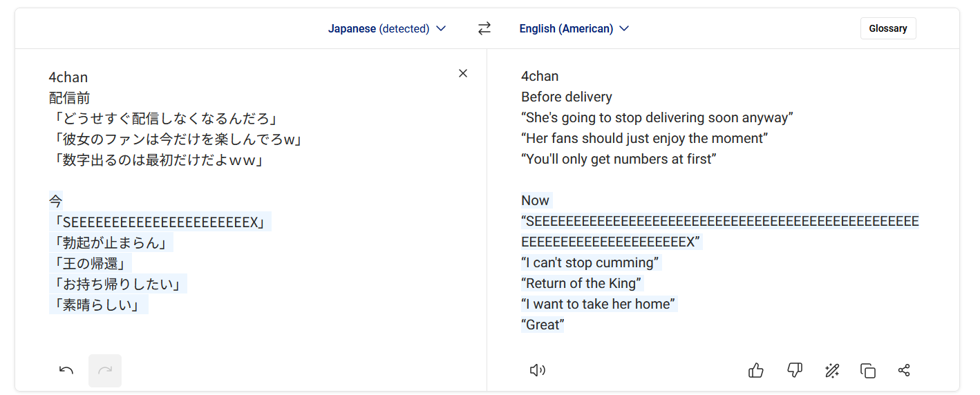
Task: Give the translation a thumbs up
Action: click(x=756, y=371)
